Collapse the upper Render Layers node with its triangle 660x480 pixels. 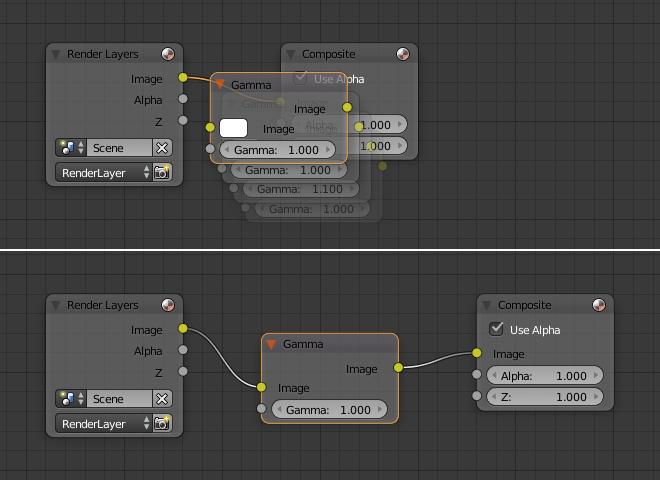coord(56,54)
